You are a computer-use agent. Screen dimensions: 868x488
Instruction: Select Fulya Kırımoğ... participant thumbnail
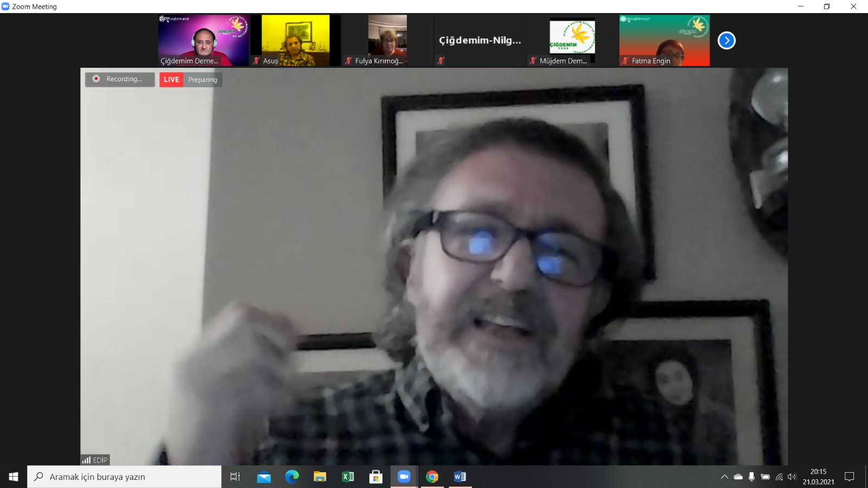pyautogui.click(x=387, y=41)
